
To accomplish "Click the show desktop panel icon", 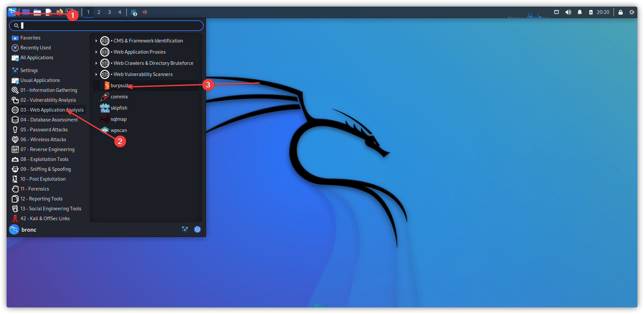I will pos(26,12).
